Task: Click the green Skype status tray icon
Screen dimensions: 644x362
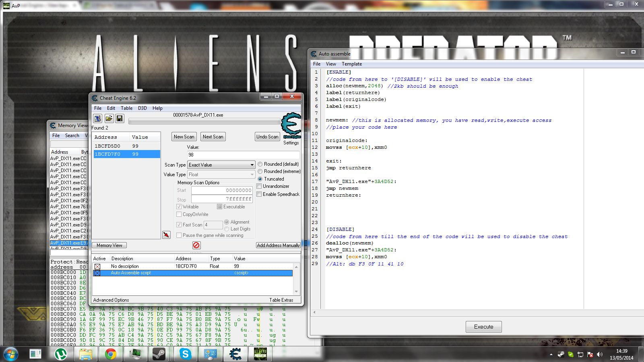Action: [571, 354]
